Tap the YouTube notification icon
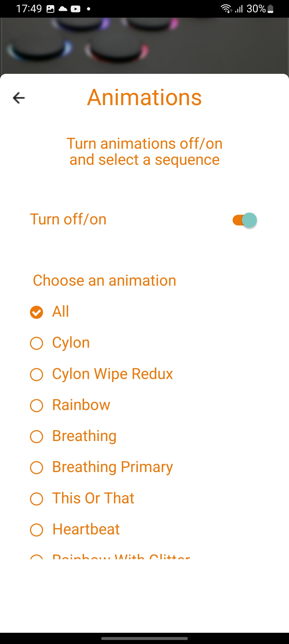This screenshot has width=289, height=644. (x=75, y=9)
